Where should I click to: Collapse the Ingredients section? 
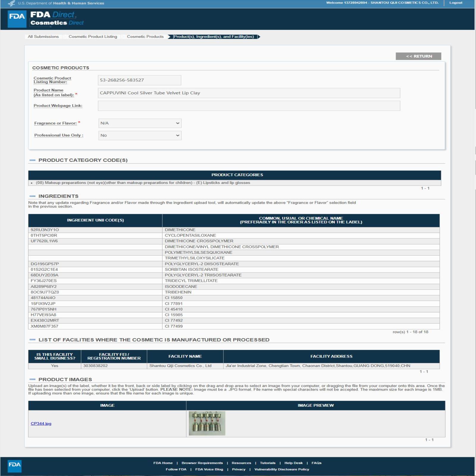32,196
